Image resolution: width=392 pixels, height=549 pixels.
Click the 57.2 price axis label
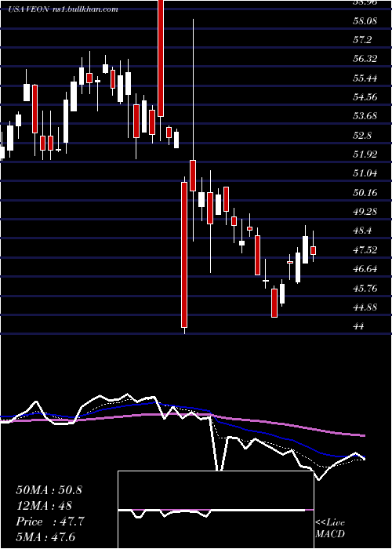click(x=362, y=40)
